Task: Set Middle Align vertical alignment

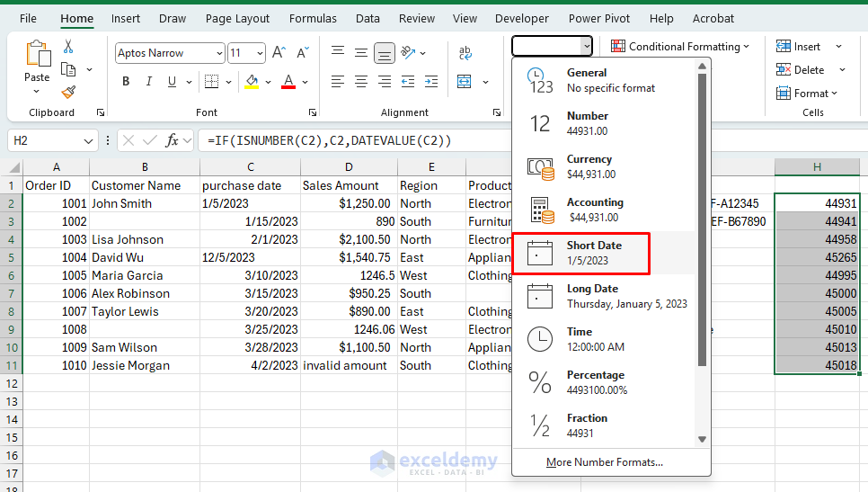Action: pos(361,53)
